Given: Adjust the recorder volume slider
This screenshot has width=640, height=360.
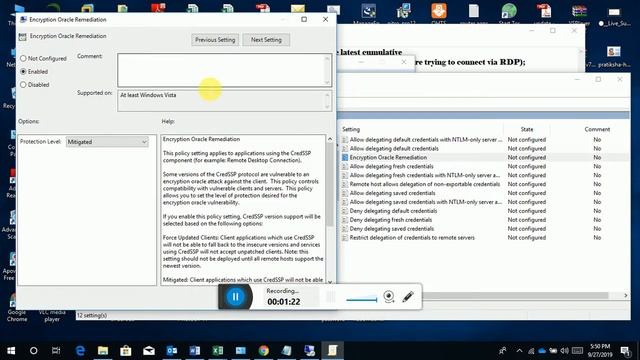Looking at the screenshot, I should [x=362, y=300].
